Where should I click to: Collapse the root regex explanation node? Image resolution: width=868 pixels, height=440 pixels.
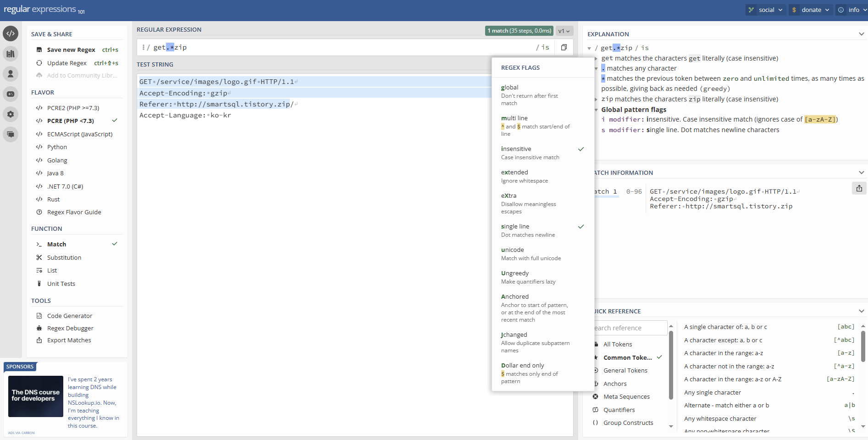[589, 48]
